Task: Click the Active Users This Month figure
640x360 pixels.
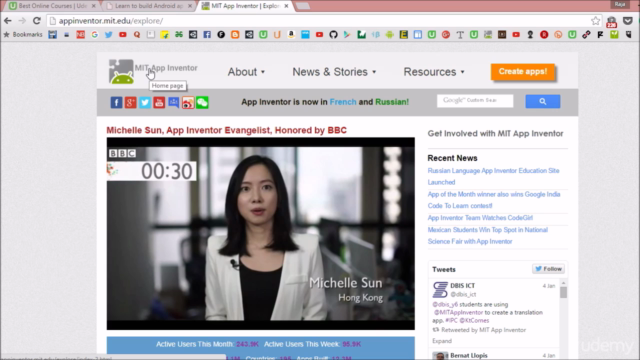Action: tap(247, 344)
